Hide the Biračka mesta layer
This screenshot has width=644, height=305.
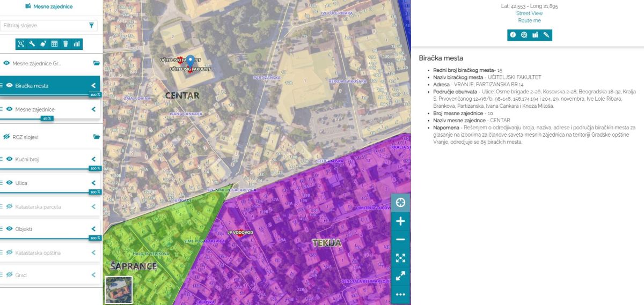pyautogui.click(x=10, y=85)
